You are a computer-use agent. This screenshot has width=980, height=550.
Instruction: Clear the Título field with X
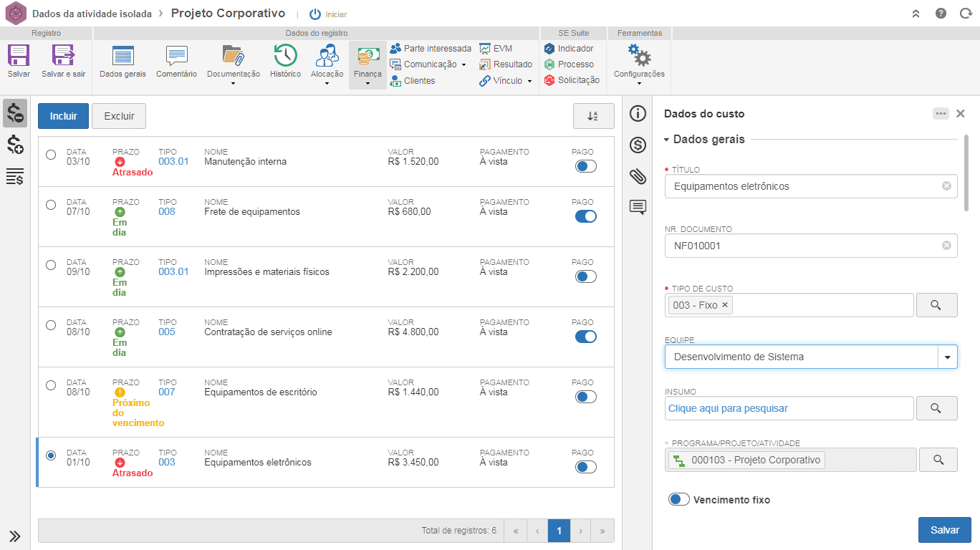coord(946,186)
